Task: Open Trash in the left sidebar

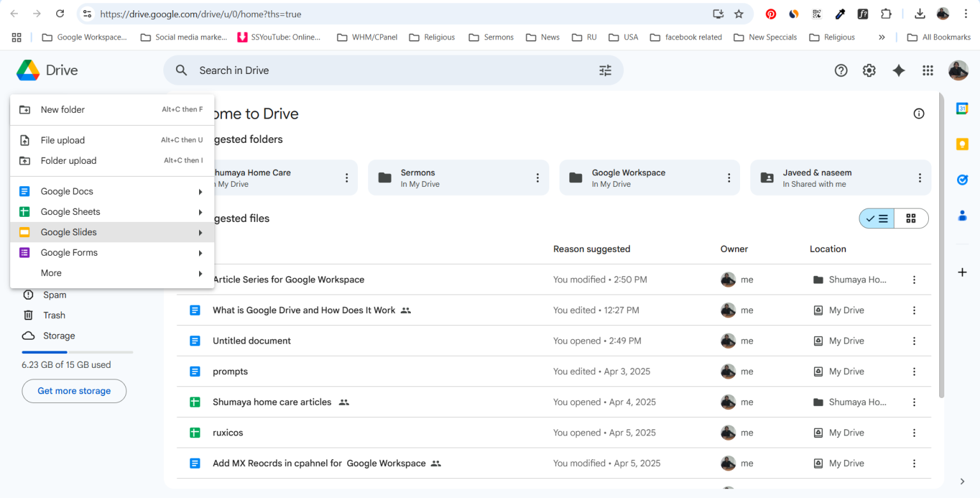Action: click(54, 315)
